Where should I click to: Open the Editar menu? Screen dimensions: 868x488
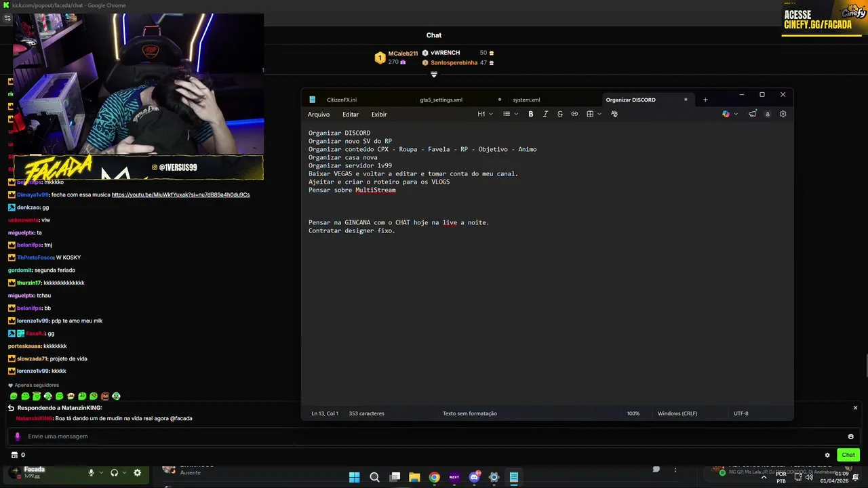351,115
